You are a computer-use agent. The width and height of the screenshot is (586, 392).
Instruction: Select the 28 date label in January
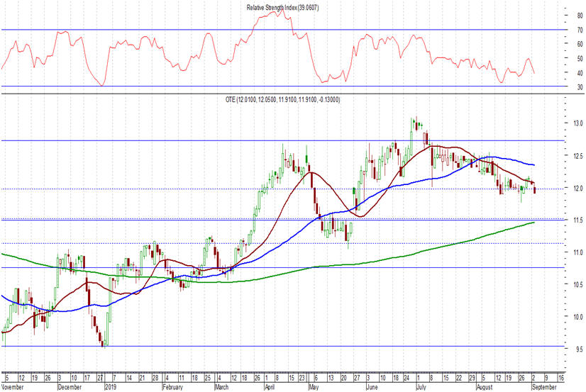155,378
